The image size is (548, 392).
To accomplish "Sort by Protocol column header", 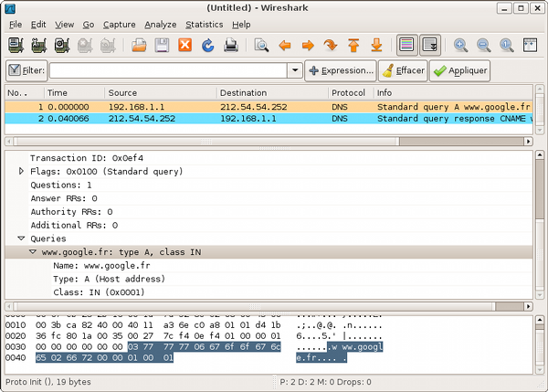I will pos(352,93).
